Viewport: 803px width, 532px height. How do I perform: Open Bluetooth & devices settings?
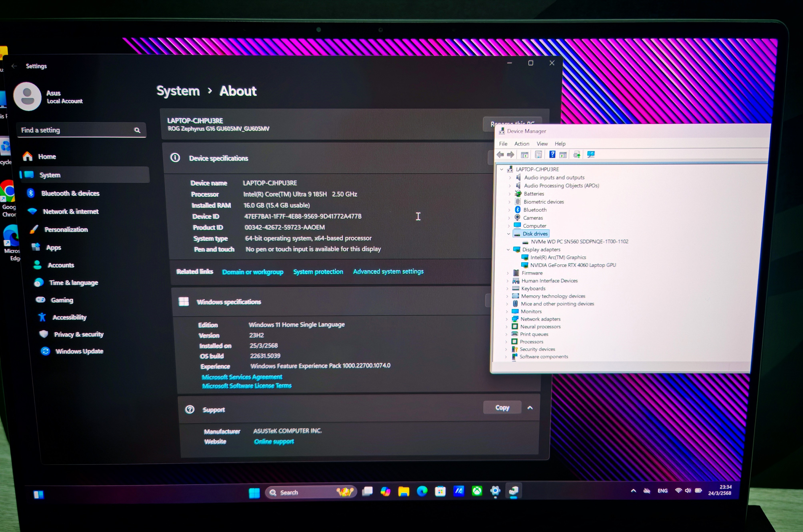point(70,193)
